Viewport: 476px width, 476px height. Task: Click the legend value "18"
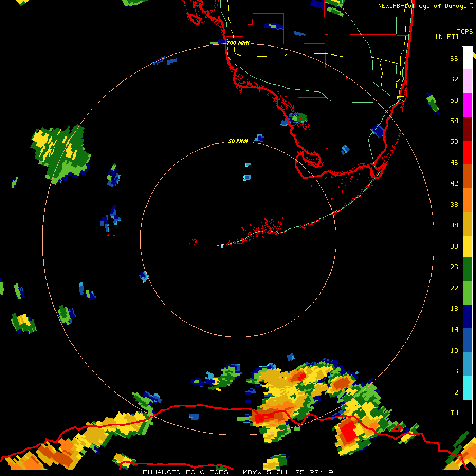point(454,308)
